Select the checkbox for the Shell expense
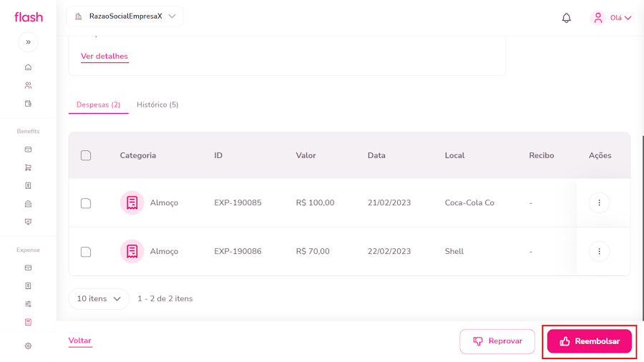 pyautogui.click(x=86, y=252)
